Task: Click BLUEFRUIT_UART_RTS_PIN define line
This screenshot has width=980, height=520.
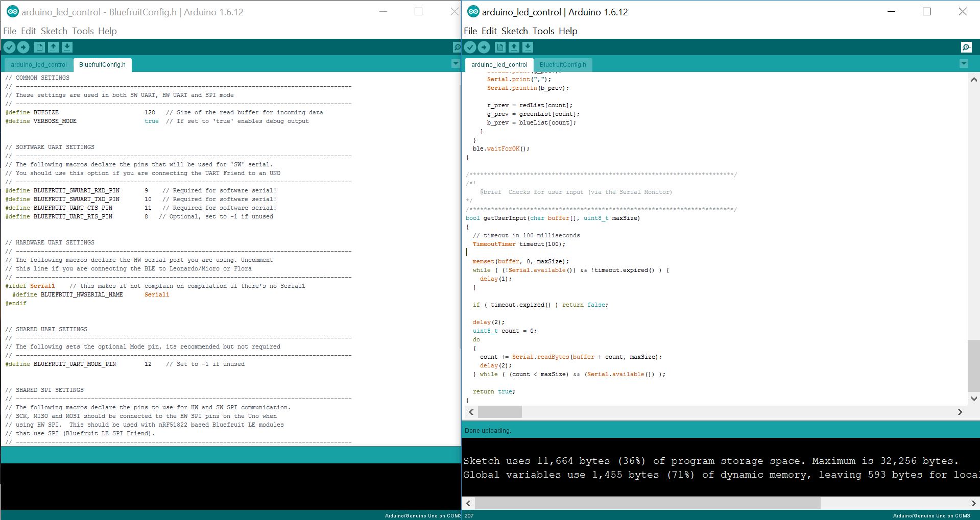Action: coord(139,216)
